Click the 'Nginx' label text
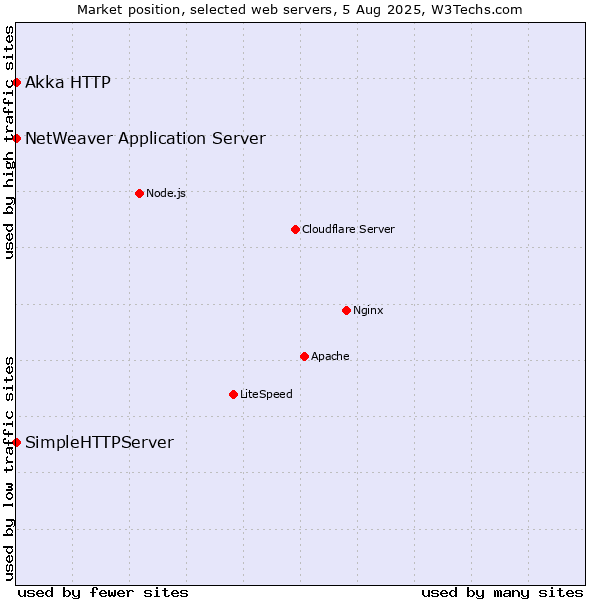The image size is (600, 600). (368, 310)
